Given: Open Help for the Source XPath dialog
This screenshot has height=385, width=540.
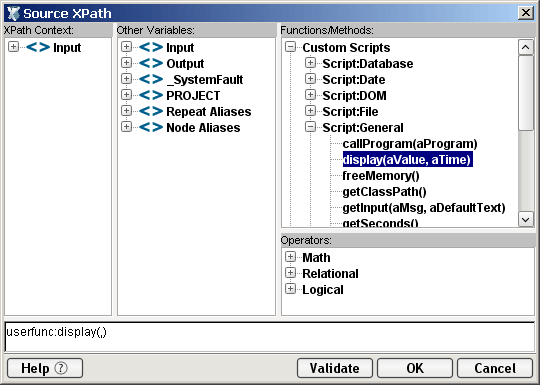Looking at the screenshot, I should (x=45, y=368).
